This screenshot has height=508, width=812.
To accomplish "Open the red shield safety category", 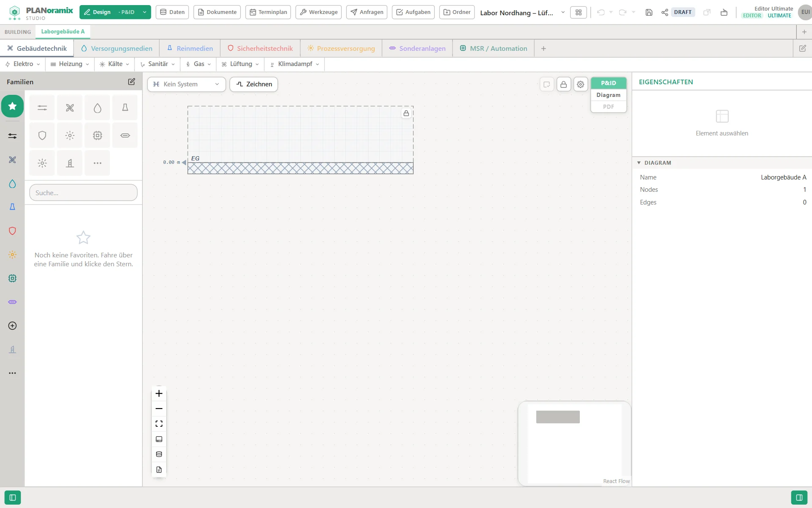I will (x=12, y=231).
